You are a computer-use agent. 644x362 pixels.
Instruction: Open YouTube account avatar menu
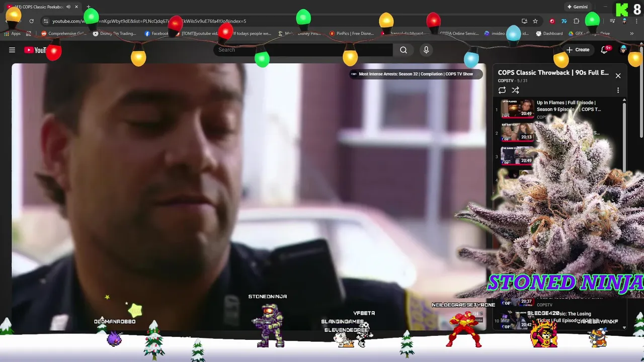(x=623, y=49)
